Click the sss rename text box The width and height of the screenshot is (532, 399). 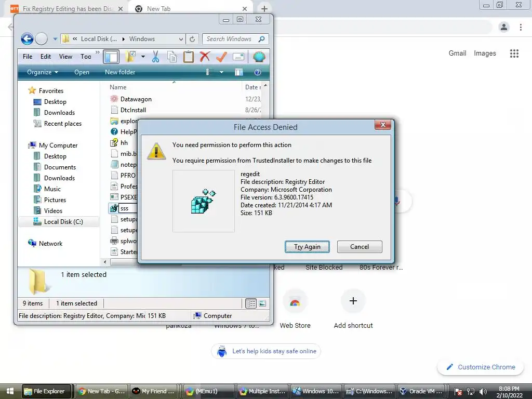click(128, 208)
